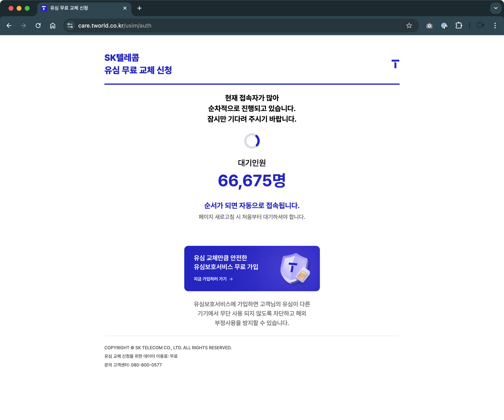Expand the tab search chevron
The width and height of the screenshot is (504, 420).
pos(496,8)
